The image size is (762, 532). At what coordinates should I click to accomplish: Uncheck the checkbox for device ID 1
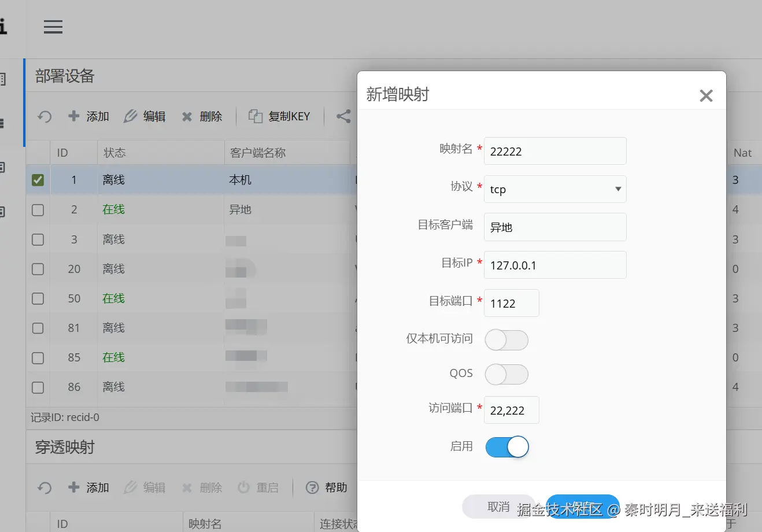coord(38,180)
